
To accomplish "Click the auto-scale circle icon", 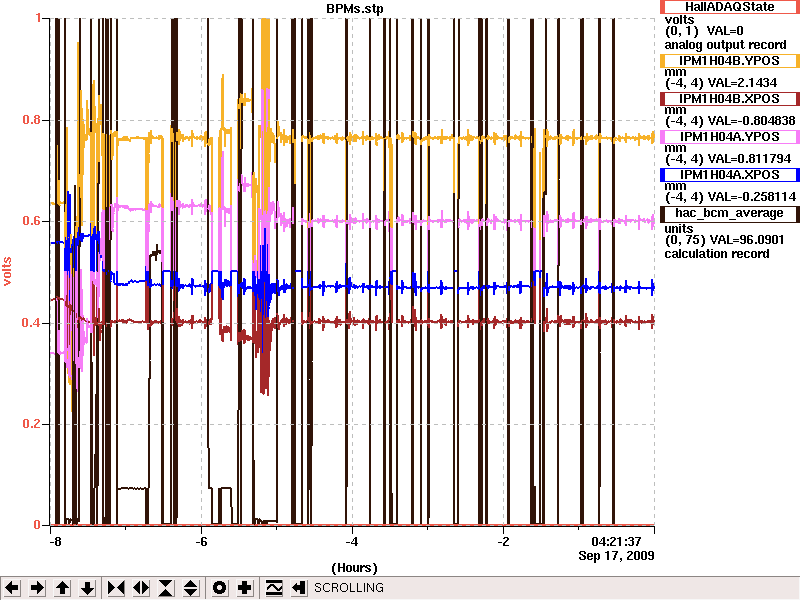I will tap(219, 588).
